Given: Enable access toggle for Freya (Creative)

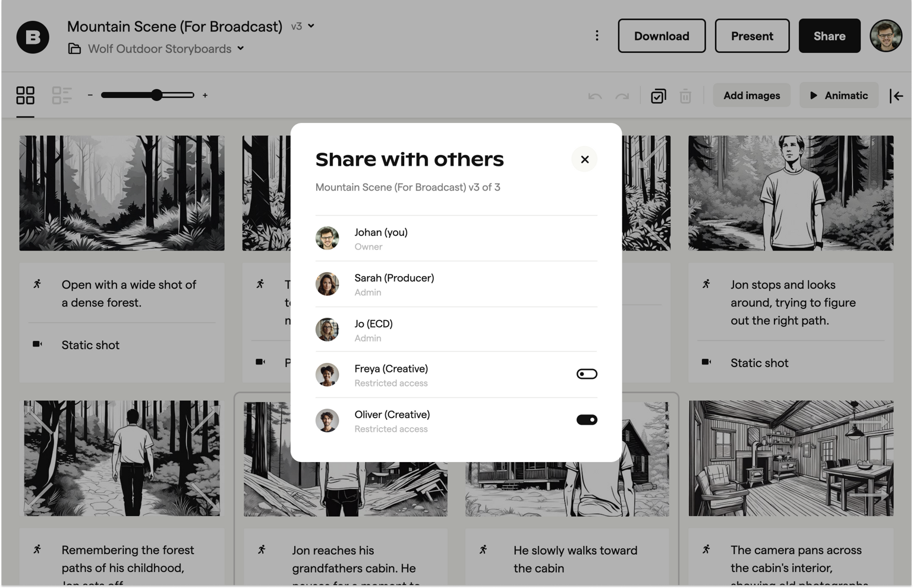Looking at the screenshot, I should (586, 374).
